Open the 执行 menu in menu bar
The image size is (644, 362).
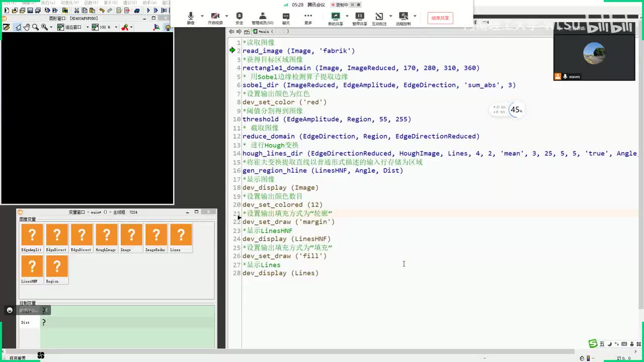(x=48, y=3)
